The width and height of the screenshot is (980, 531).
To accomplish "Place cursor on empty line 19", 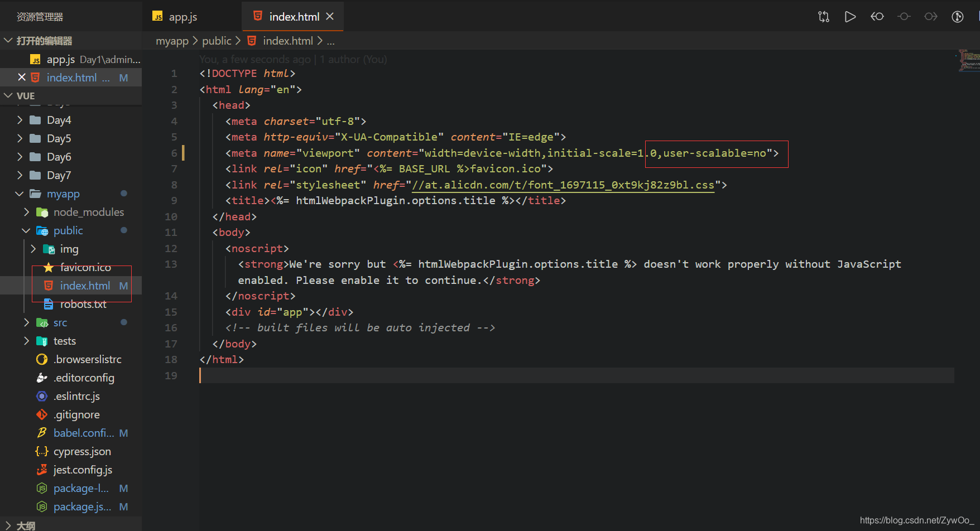I will [x=577, y=375].
